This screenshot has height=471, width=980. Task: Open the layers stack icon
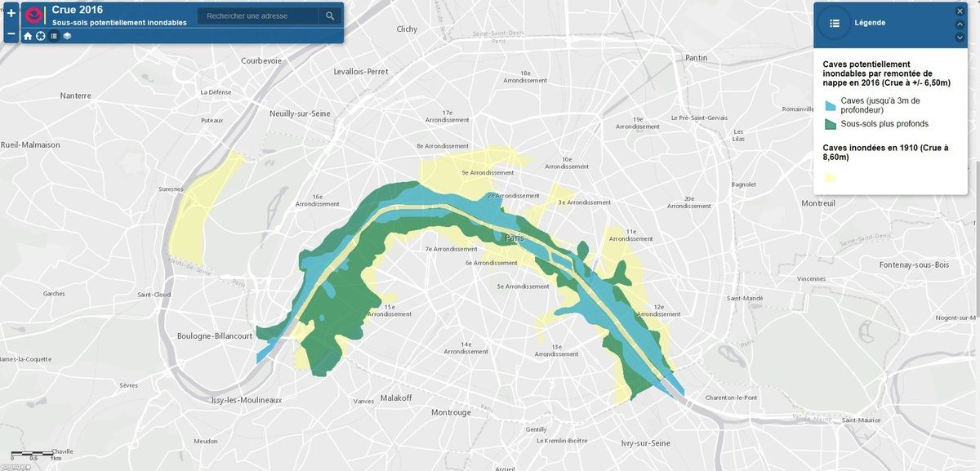(67, 36)
